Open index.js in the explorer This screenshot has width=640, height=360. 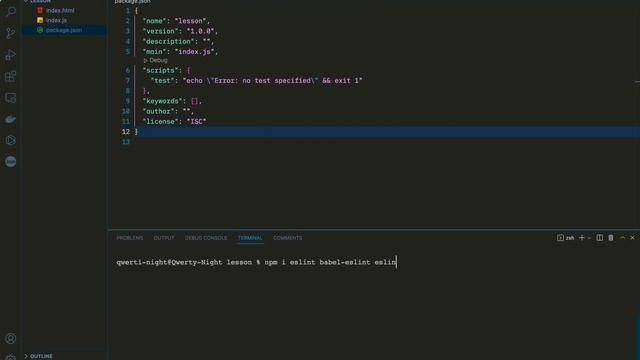pyautogui.click(x=56, y=20)
